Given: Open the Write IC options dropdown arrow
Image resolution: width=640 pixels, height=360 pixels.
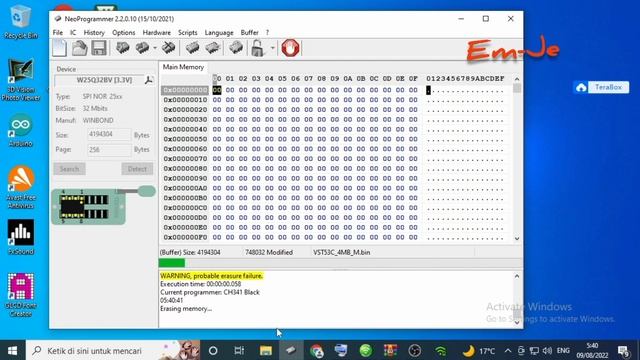Looking at the screenshot, I should [x=155, y=48].
